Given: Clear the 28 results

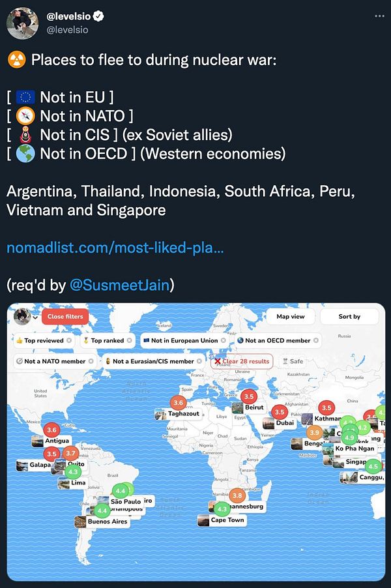Looking at the screenshot, I should (242, 361).
